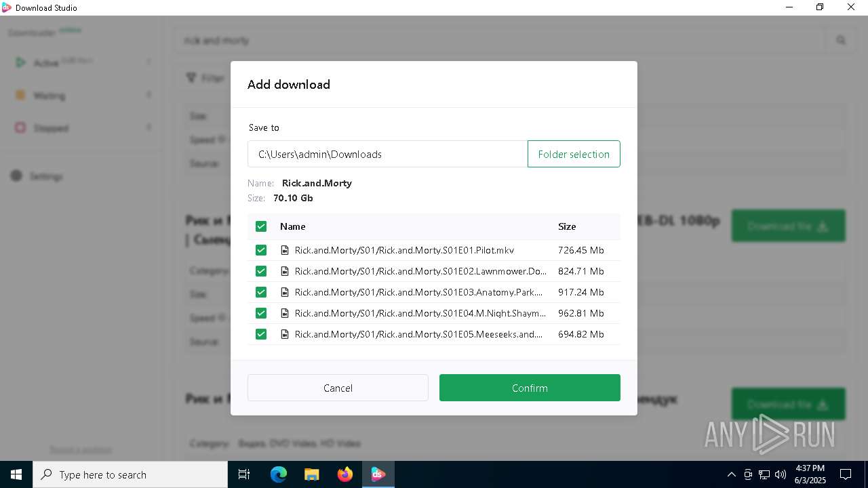This screenshot has height=488, width=868.
Task: Uncheck the S01E04.M.Night.Shaym file checkbox
Action: pos(261,313)
